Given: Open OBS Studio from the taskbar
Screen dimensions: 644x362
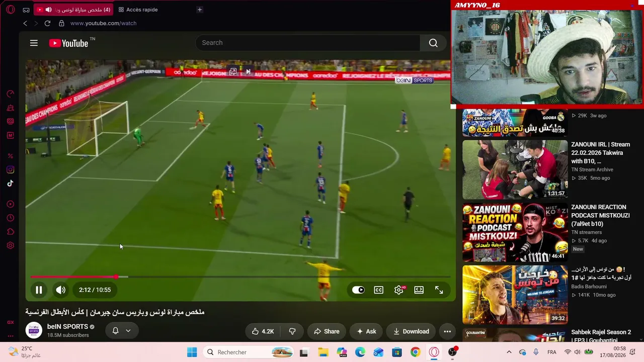Looking at the screenshot, I should (x=452, y=352).
